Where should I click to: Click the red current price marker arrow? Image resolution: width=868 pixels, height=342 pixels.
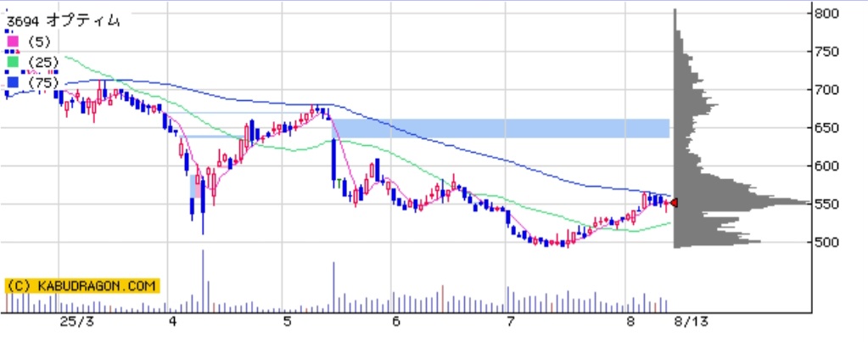tap(674, 204)
